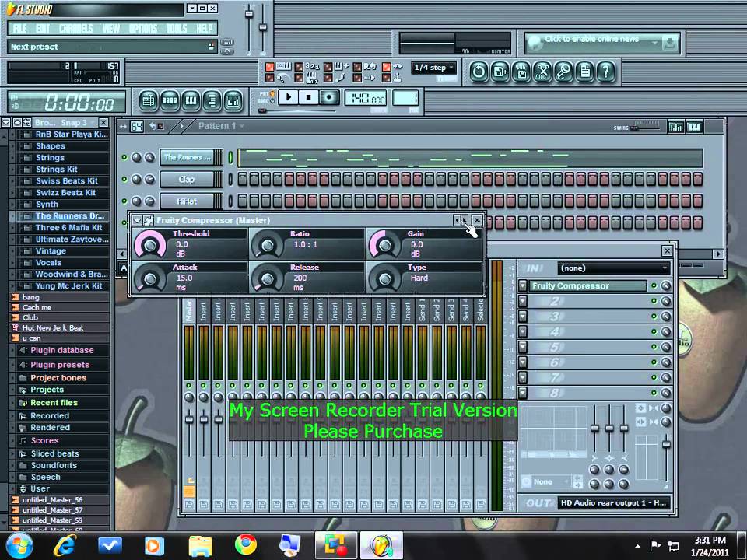Open Windows Start button
Screen dimensions: 747x560
[19, 546]
